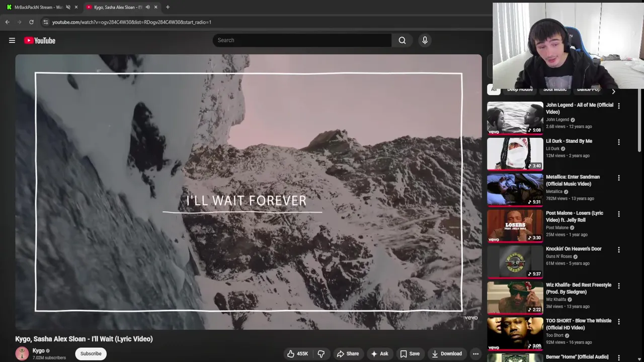
Task: Open options menu for Metallica video
Action: coord(619,178)
